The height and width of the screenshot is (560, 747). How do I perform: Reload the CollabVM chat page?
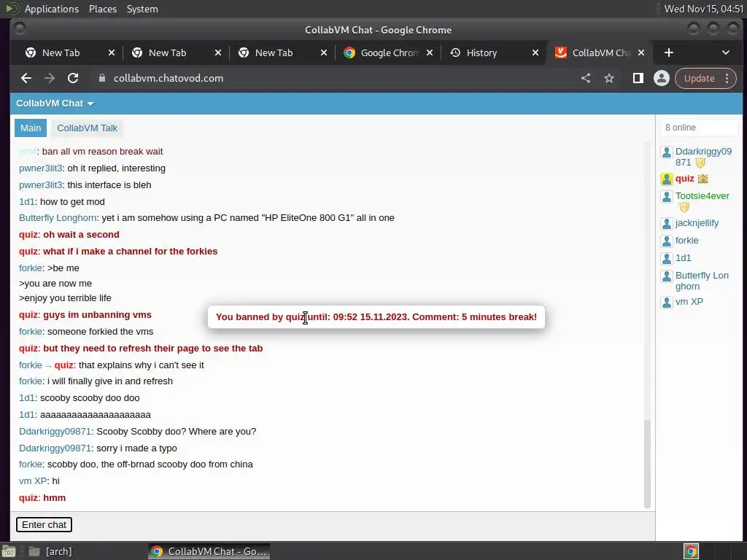tap(73, 78)
